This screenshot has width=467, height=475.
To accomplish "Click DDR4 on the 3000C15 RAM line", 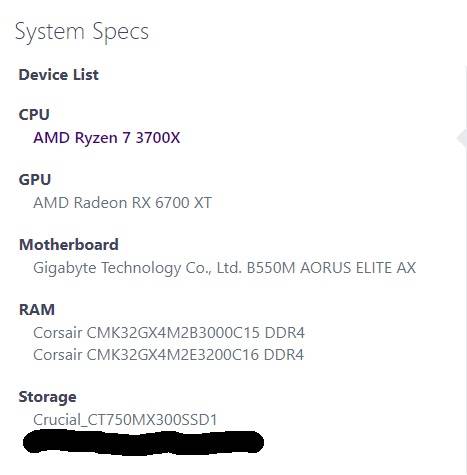I will click(284, 333).
